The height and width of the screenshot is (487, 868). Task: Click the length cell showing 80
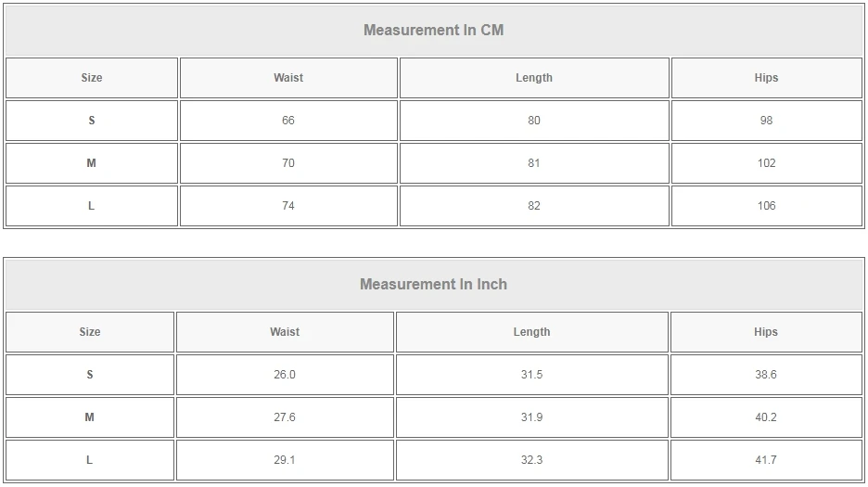534,121
